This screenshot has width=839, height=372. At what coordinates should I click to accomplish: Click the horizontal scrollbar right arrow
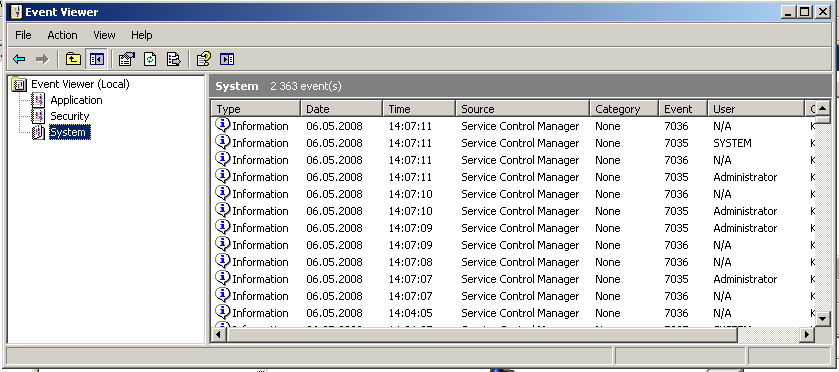pos(807,335)
